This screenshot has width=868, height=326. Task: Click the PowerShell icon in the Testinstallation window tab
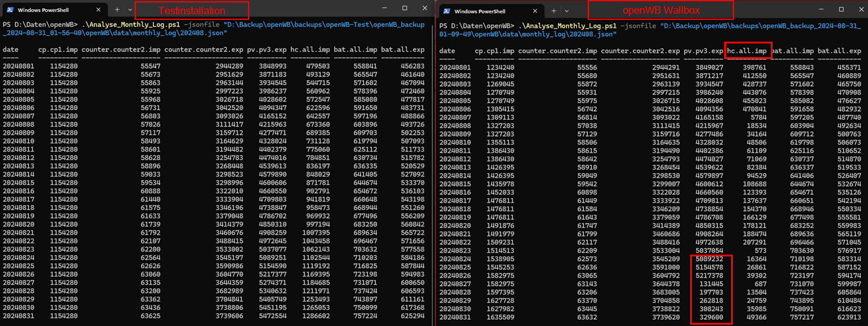11,11
